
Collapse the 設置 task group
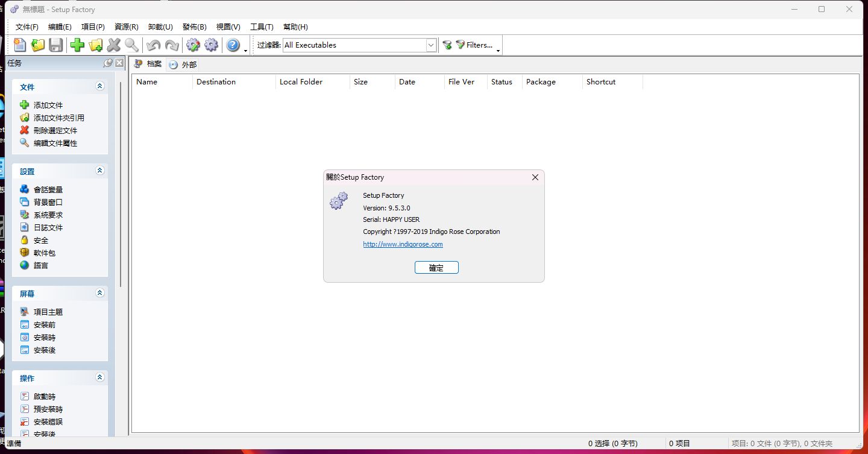point(100,171)
